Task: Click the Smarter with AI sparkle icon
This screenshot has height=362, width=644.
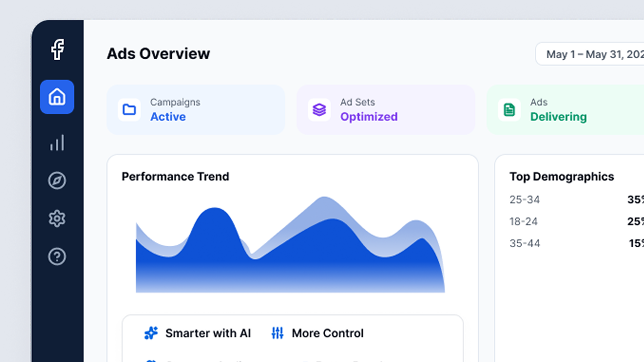Action: [151, 333]
